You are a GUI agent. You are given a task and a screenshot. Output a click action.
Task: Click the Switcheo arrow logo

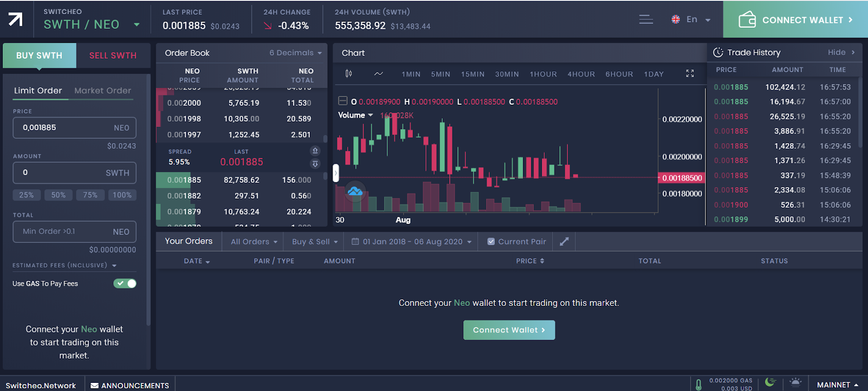click(x=15, y=20)
